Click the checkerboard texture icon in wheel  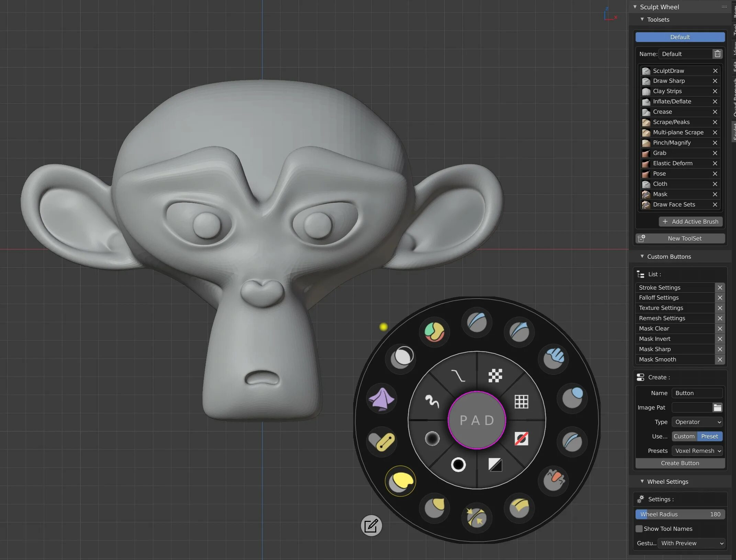coord(495,376)
